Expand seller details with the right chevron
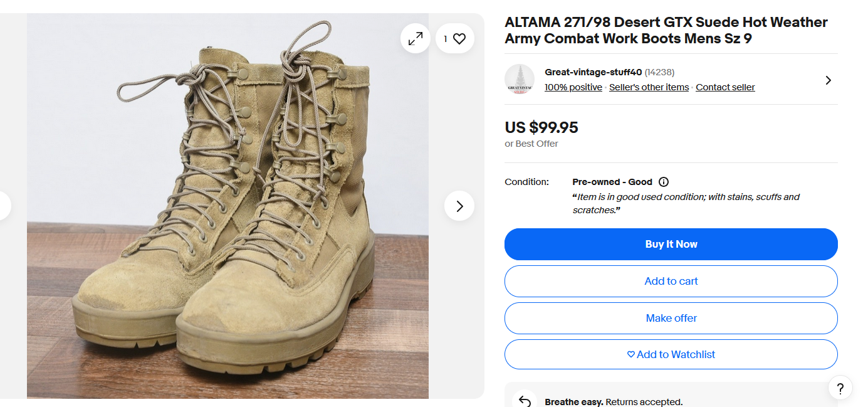This screenshot has width=868, height=407. click(x=828, y=80)
